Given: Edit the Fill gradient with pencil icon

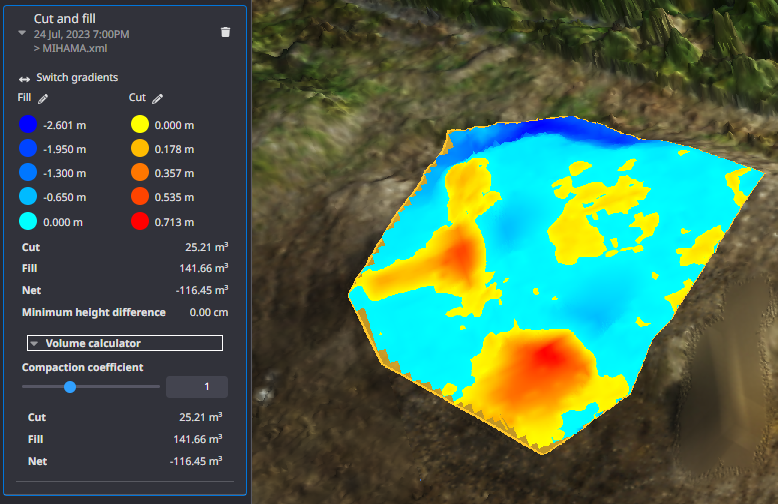Looking at the screenshot, I should [x=43, y=99].
